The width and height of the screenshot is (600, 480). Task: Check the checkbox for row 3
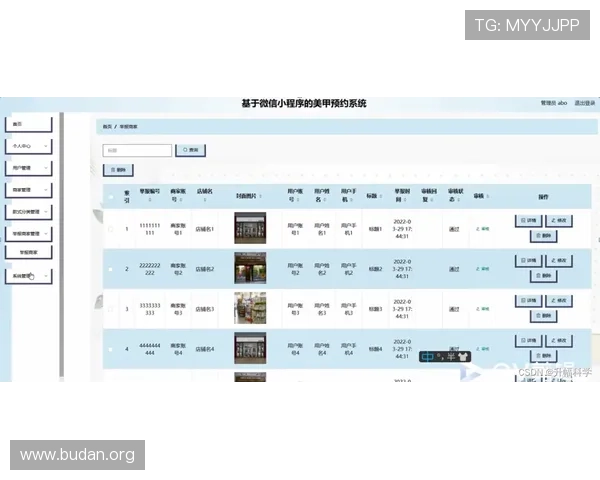111,309
